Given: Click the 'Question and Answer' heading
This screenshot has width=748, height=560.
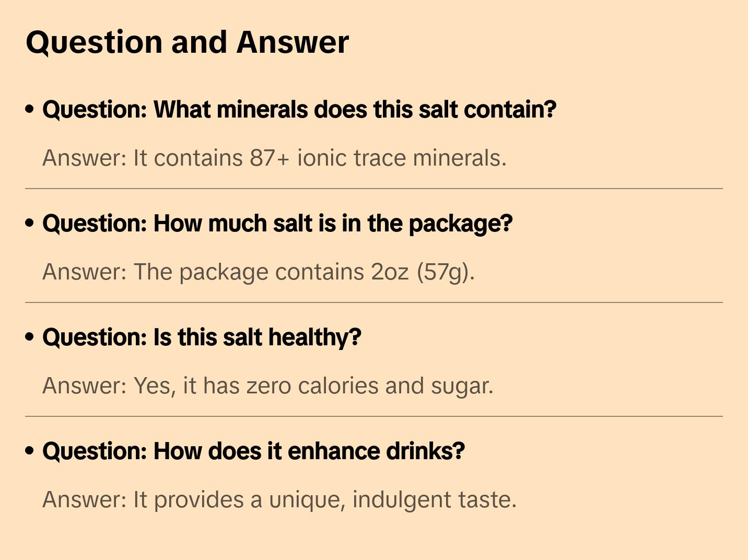Looking at the screenshot, I should 187,42.
